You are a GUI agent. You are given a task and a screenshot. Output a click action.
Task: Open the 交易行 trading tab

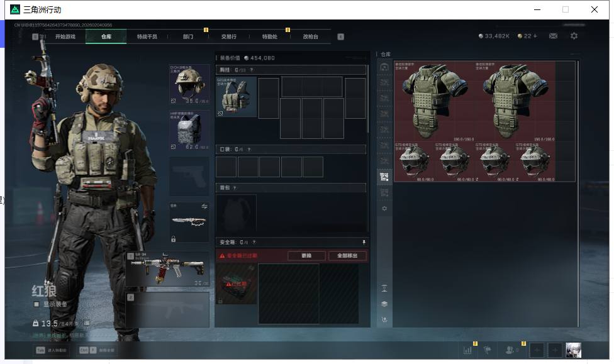(229, 36)
